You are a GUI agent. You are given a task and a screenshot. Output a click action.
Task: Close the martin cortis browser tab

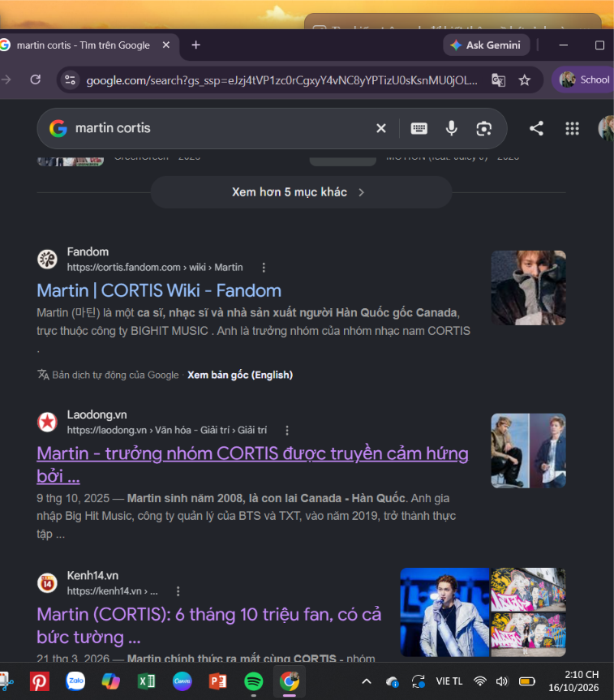click(x=165, y=45)
